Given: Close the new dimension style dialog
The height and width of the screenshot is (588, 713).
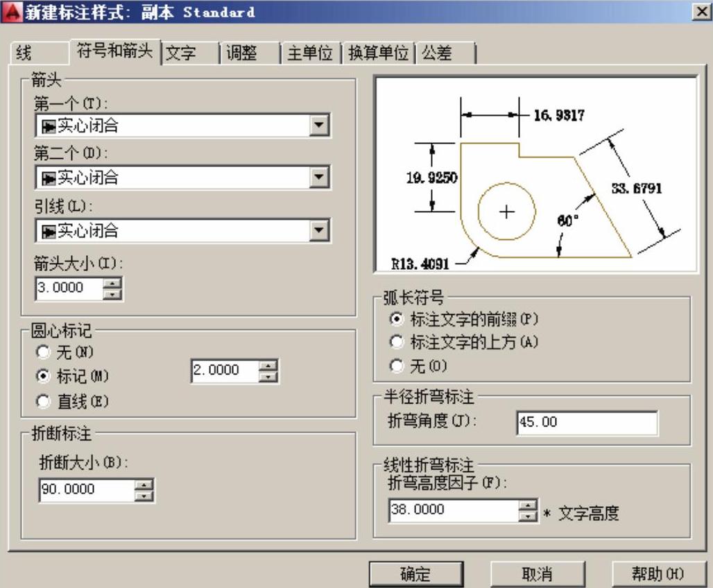Looking at the screenshot, I should (x=701, y=12).
